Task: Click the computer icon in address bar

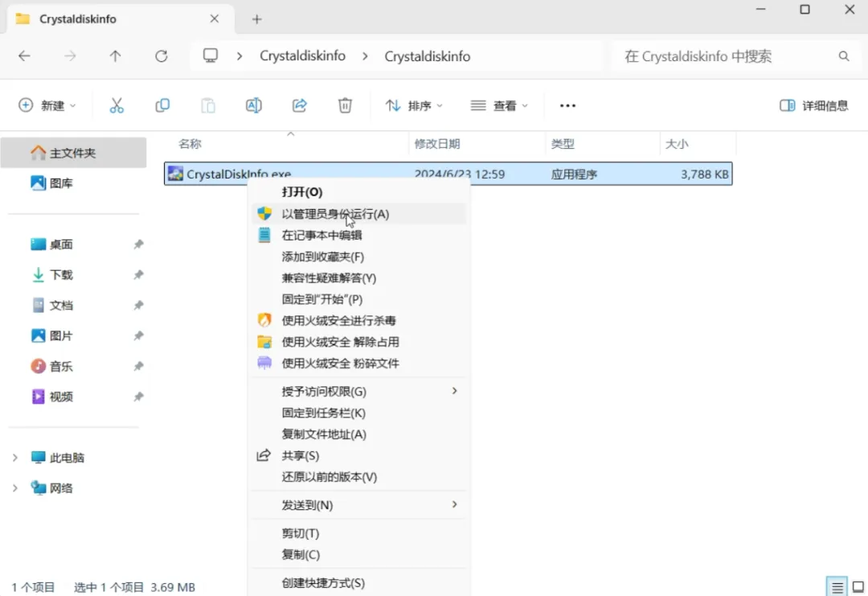Action: coord(211,56)
